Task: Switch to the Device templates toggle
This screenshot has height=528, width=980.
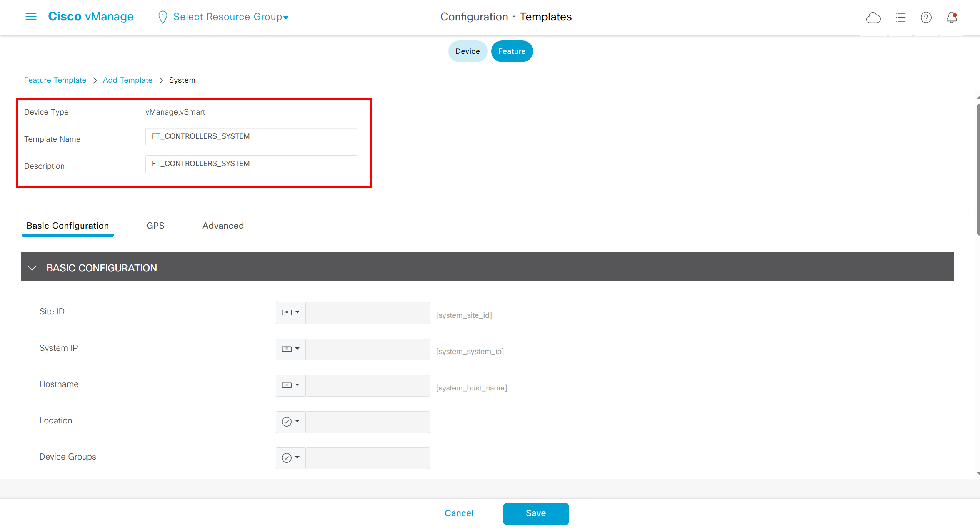Action: tap(467, 51)
